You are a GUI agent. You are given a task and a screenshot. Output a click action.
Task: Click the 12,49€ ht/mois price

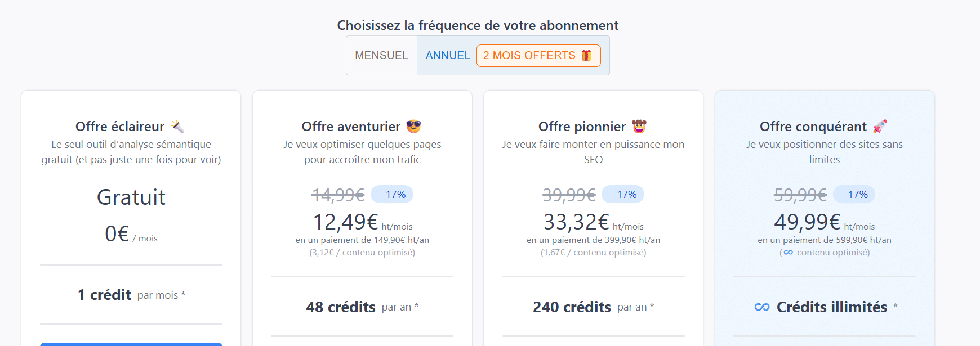pos(362,223)
